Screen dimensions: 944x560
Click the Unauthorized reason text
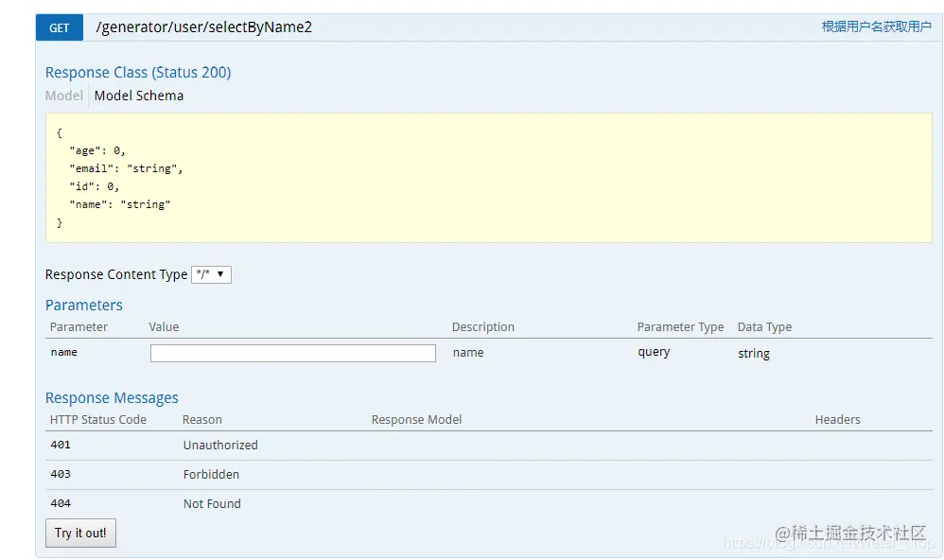(220, 446)
